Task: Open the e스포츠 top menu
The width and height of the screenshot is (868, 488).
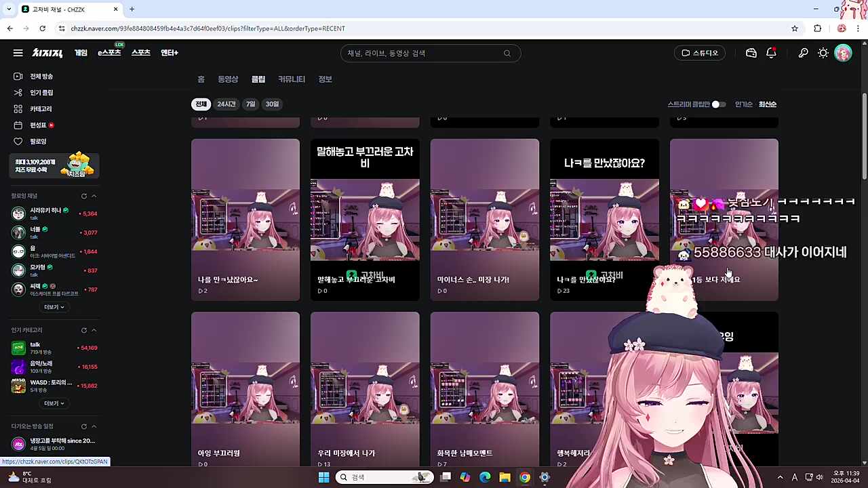Action: pyautogui.click(x=109, y=53)
